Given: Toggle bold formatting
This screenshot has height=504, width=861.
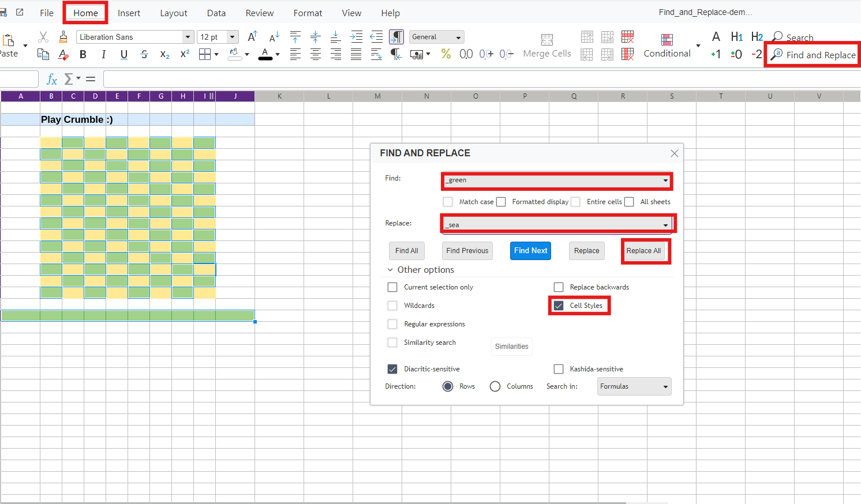Looking at the screenshot, I should coord(83,54).
